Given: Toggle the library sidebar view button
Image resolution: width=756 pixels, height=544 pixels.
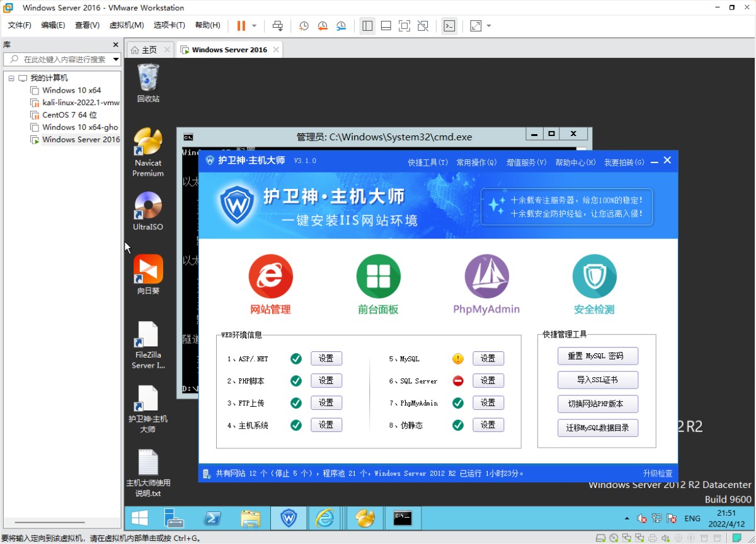Looking at the screenshot, I should point(368,26).
